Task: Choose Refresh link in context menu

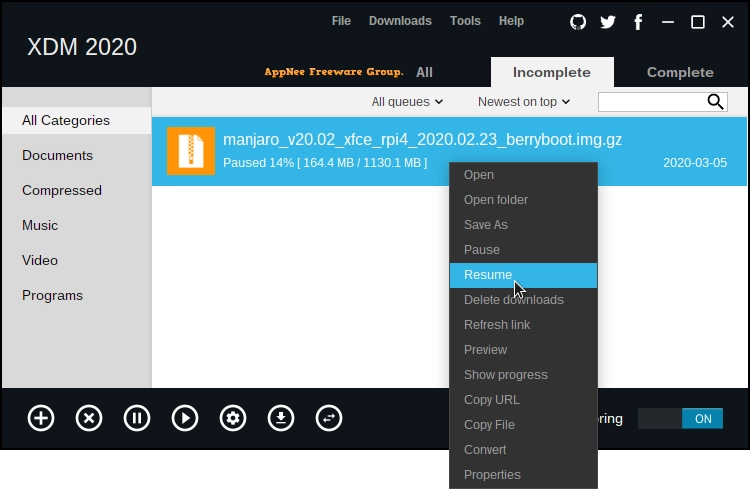Action: point(523,325)
